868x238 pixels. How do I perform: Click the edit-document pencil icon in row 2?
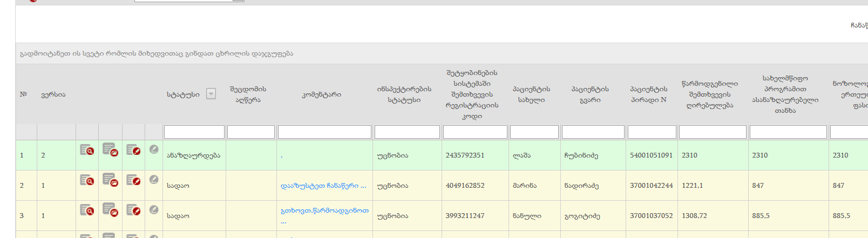click(133, 180)
